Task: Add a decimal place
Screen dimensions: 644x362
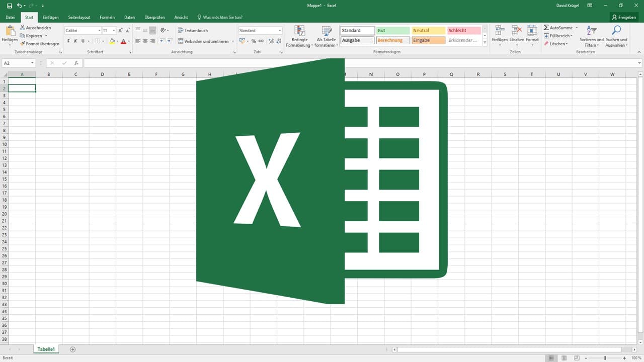Action: (271, 41)
